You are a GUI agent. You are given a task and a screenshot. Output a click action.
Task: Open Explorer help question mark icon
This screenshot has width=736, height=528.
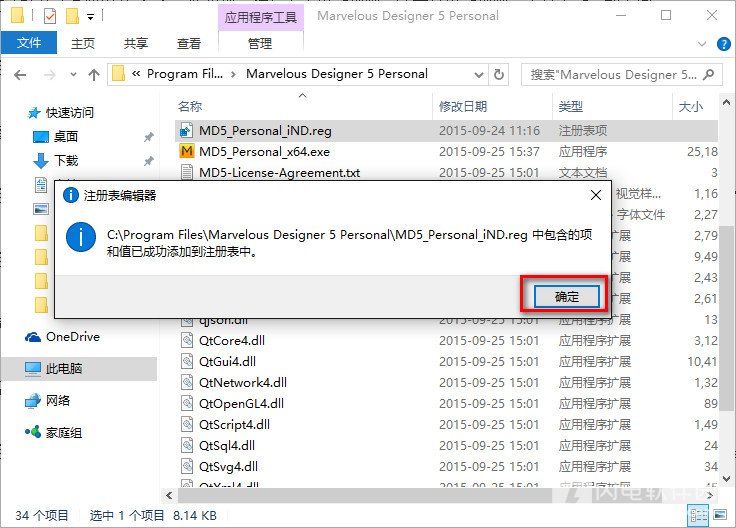(x=723, y=44)
